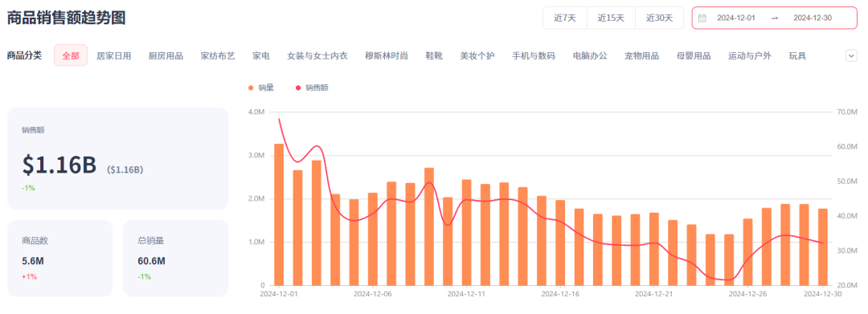The image size is (868, 314).
Task: Click the ($1.16B) parenthesized amount
Action: [125, 169]
